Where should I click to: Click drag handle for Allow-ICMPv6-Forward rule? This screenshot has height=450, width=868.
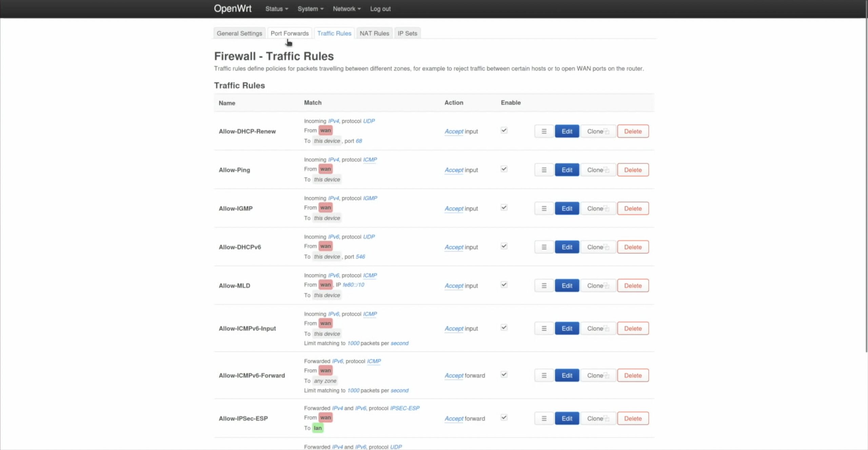coord(544,375)
